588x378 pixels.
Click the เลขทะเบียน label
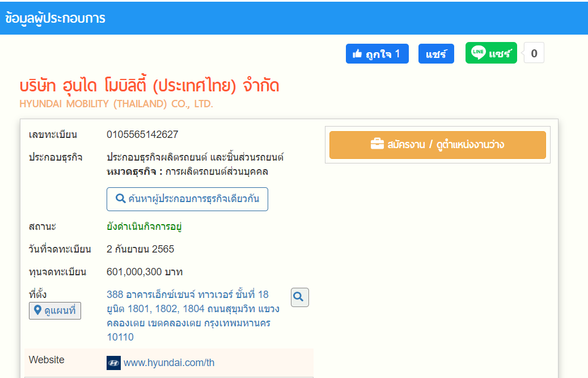coord(53,135)
